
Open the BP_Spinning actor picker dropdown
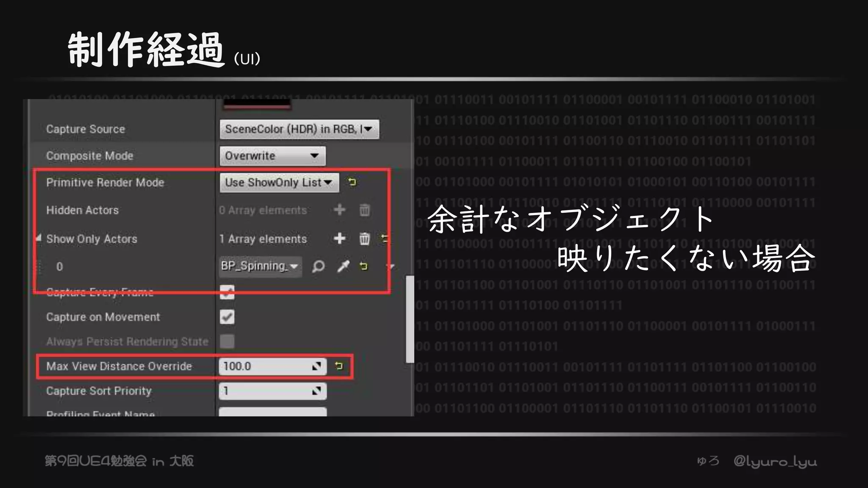pos(260,266)
